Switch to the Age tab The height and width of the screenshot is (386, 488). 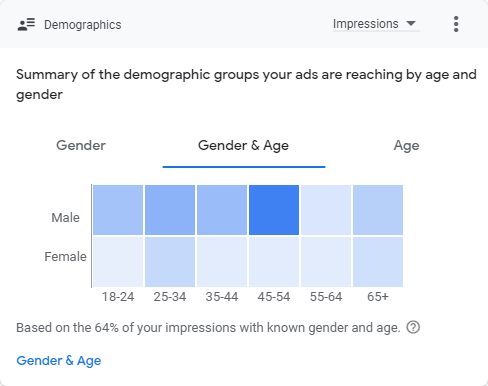(406, 146)
